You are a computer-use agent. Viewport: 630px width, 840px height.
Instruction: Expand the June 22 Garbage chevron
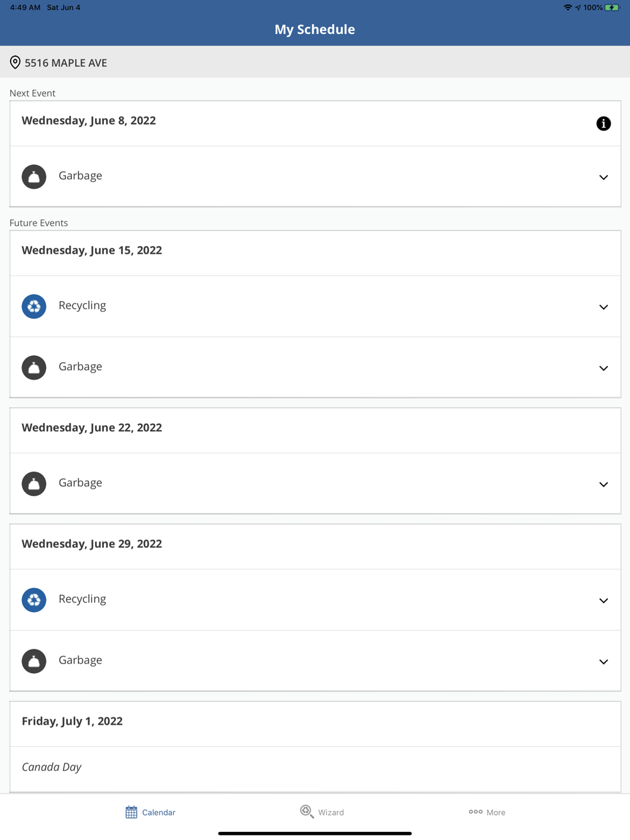pos(603,485)
